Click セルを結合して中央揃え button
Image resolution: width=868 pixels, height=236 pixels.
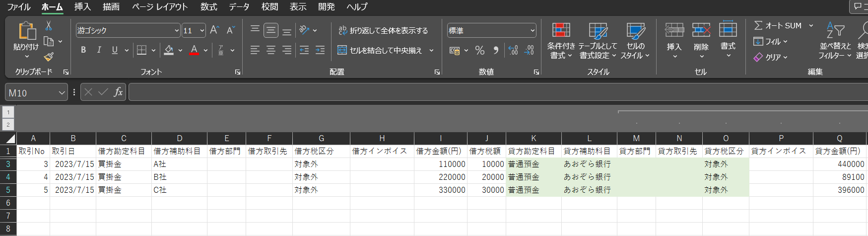(x=380, y=50)
